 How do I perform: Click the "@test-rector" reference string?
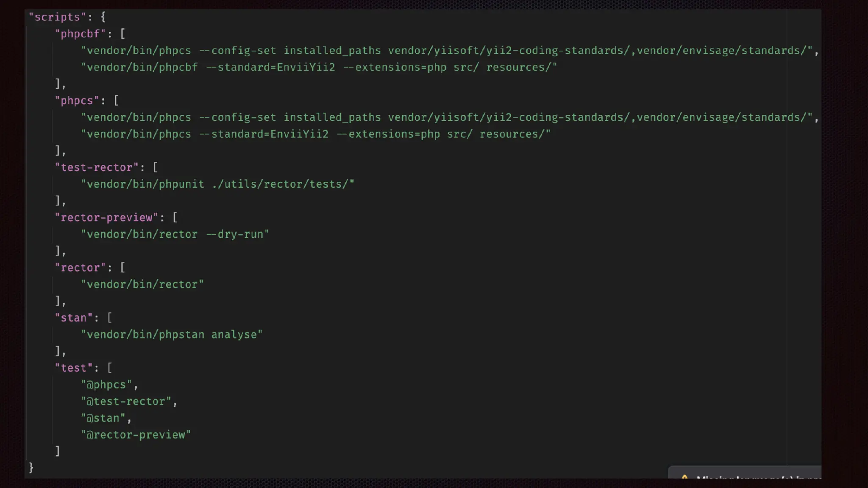point(126,402)
